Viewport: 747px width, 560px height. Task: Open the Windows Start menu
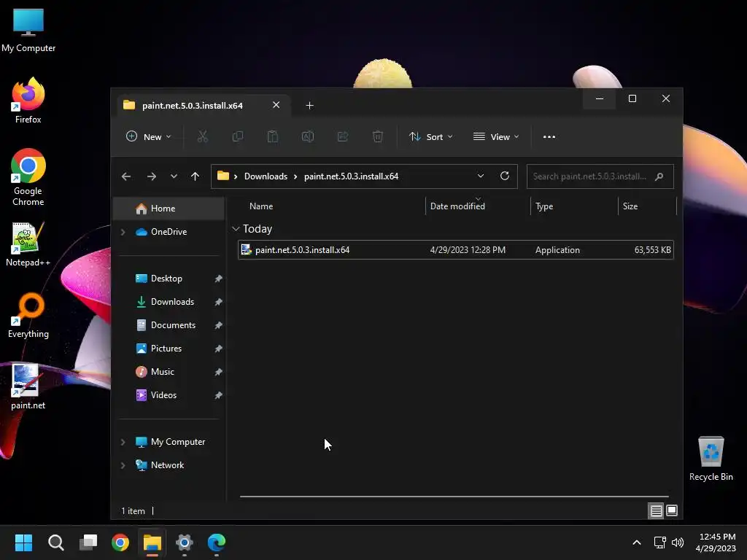click(x=23, y=542)
